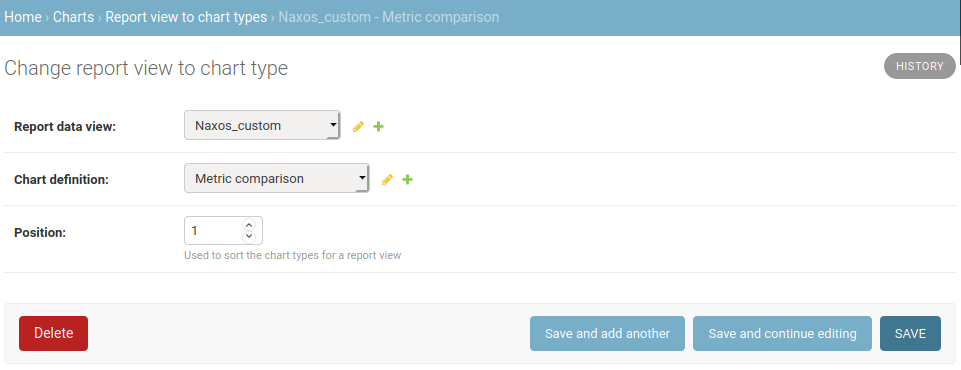Open the Report data view dropdown
This screenshot has width=961, height=370.
click(262, 126)
